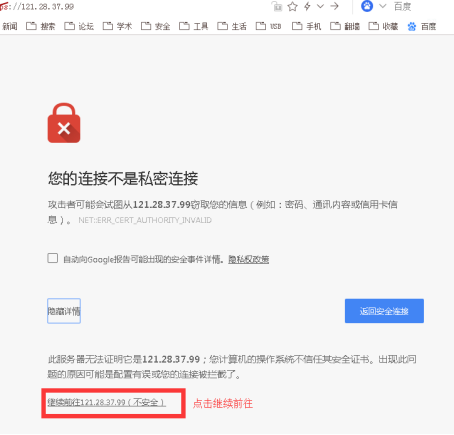
Task: Expand search engine dropdown beside Baidu icon
Action: (x=382, y=6)
